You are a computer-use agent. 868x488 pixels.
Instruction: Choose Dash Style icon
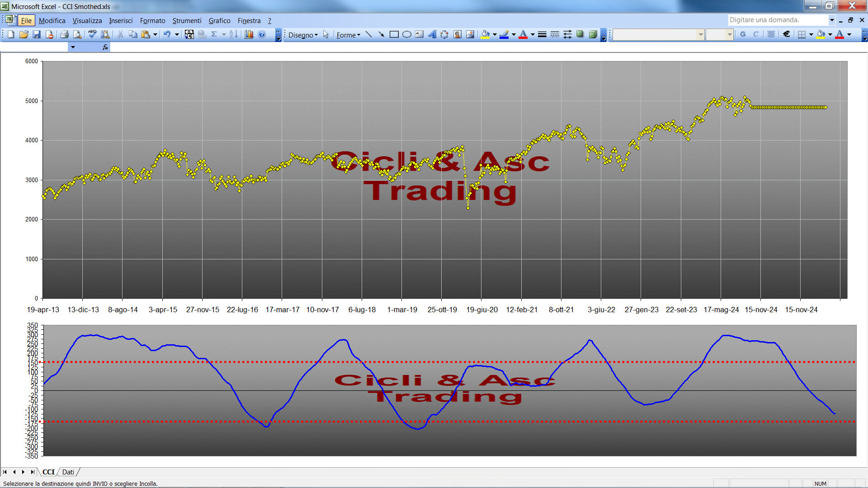(555, 34)
